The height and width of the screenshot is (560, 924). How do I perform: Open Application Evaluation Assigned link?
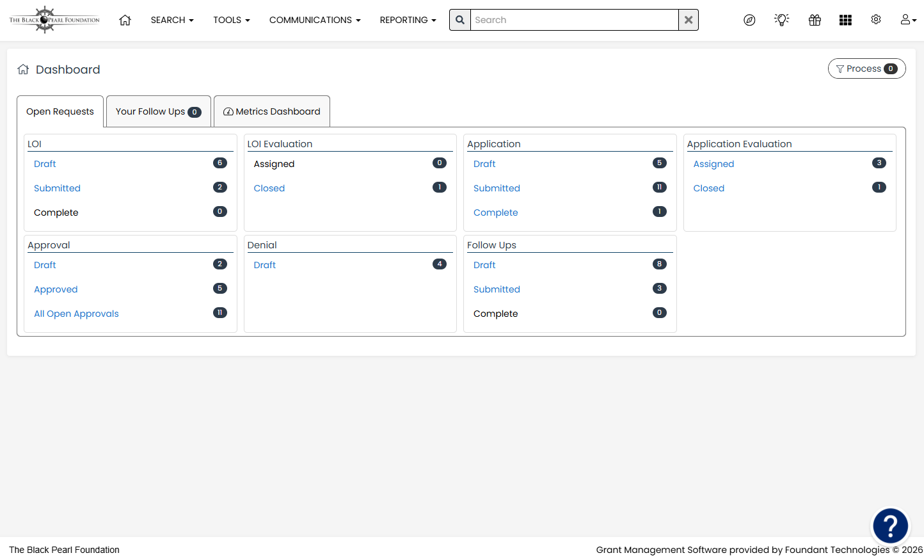[x=713, y=164]
